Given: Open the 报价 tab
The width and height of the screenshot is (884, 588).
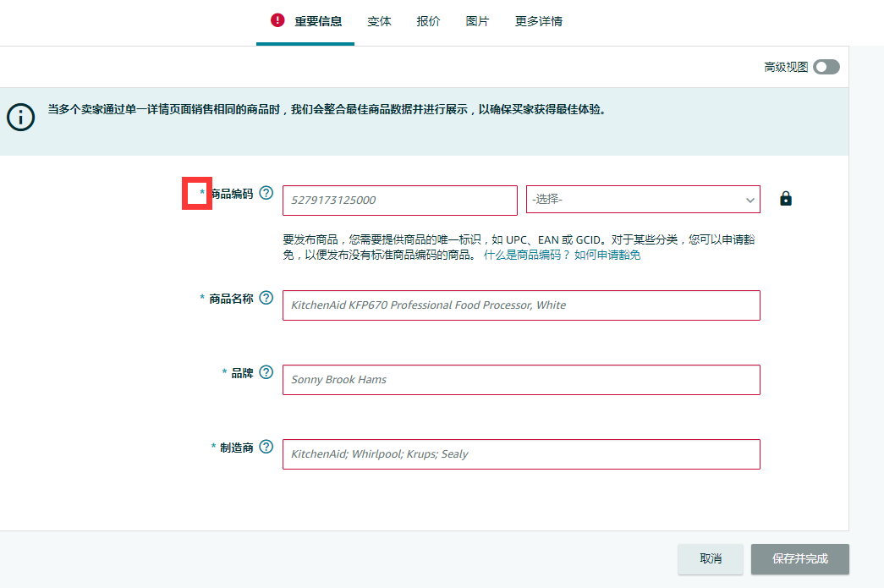Looking at the screenshot, I should [x=428, y=20].
